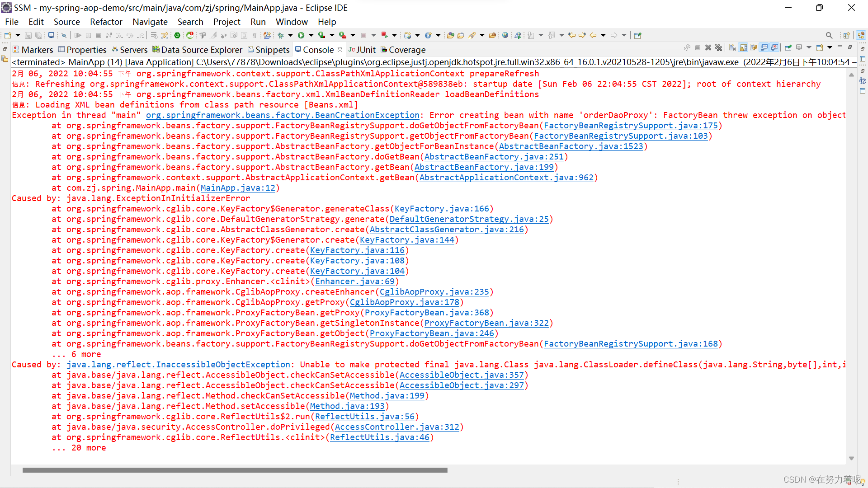Click the green Run button icon
Viewport: 868px width, 488px height.
[301, 35]
